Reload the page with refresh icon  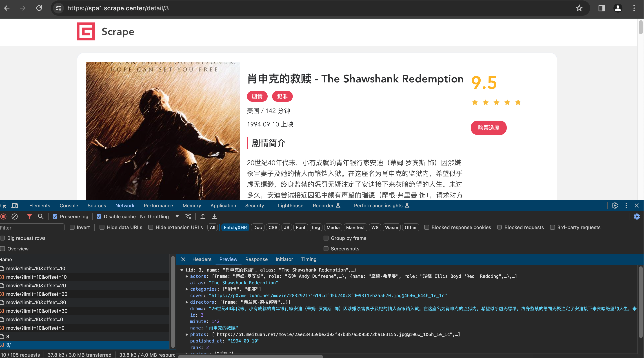click(39, 8)
